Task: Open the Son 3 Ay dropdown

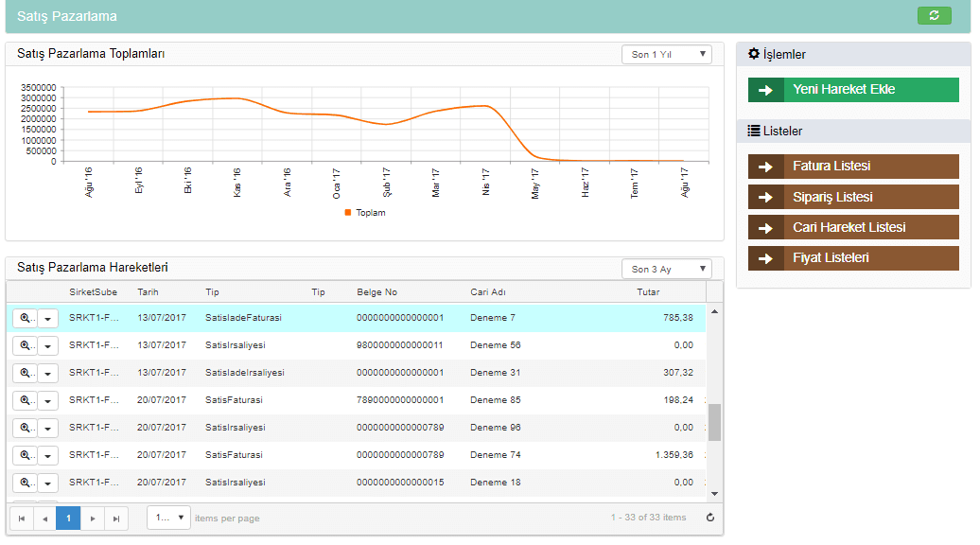Action: pyautogui.click(x=666, y=270)
